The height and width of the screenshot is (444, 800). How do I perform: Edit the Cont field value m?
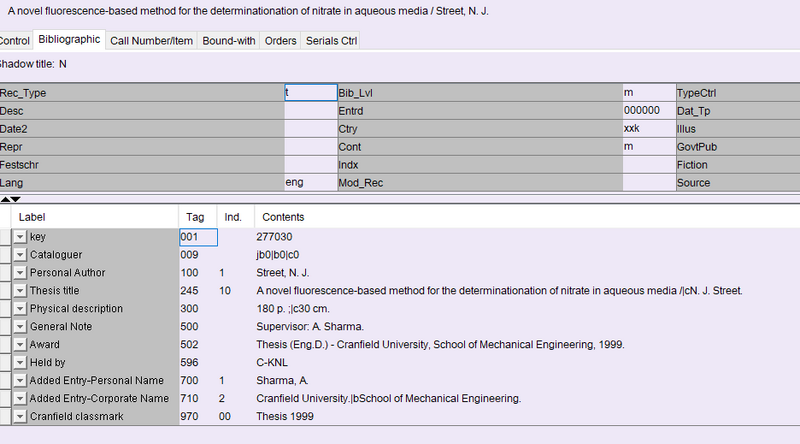[649, 146]
